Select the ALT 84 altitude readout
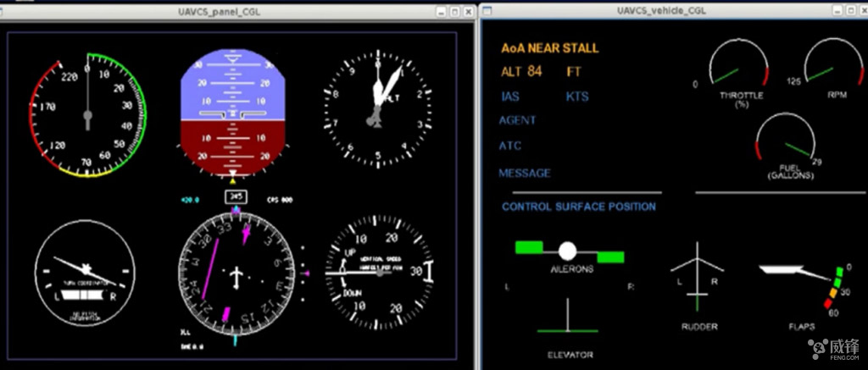The width and height of the screenshot is (868, 370). [521, 72]
